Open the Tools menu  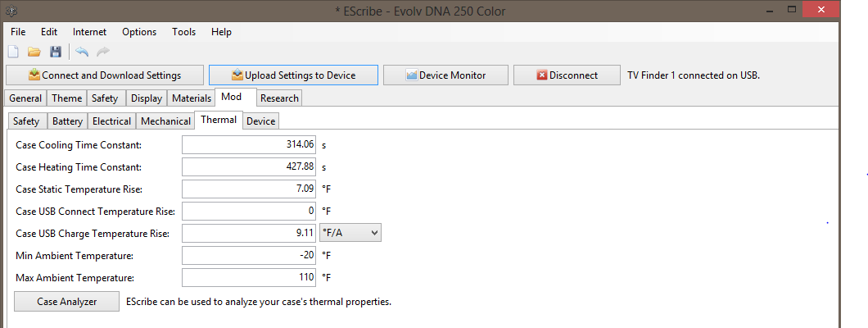[183, 32]
